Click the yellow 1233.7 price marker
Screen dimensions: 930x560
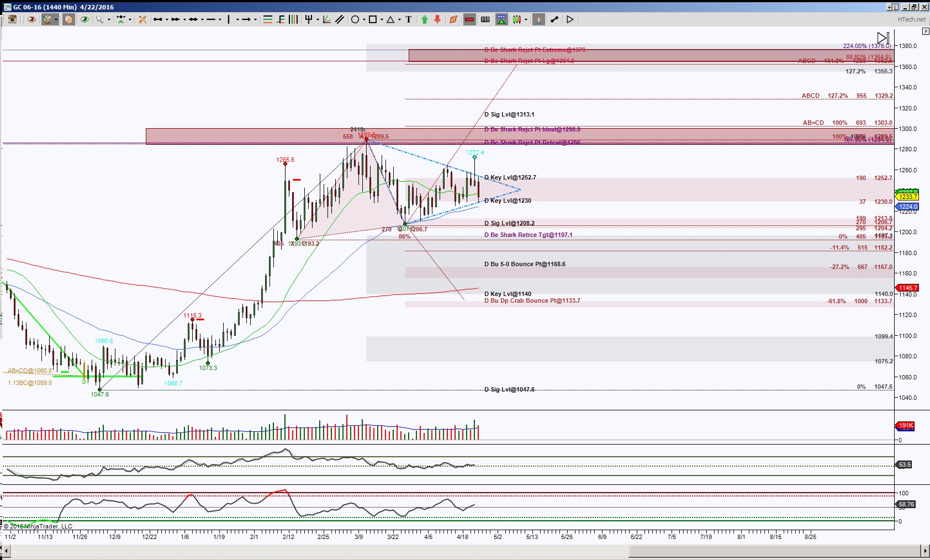point(907,197)
